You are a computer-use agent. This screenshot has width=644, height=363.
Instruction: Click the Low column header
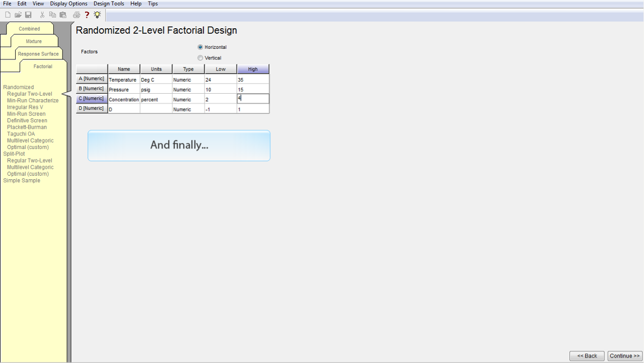coord(220,69)
